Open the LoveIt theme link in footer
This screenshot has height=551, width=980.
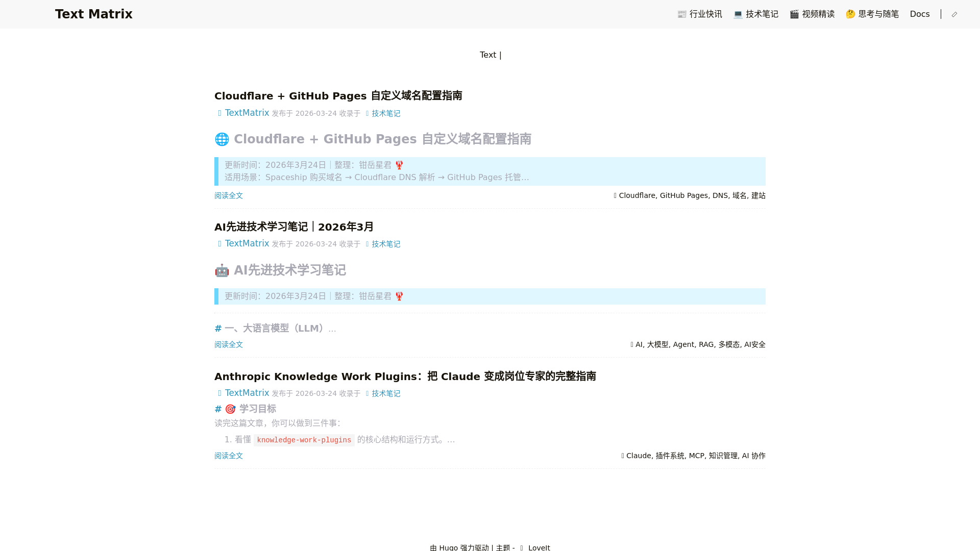tap(535, 548)
